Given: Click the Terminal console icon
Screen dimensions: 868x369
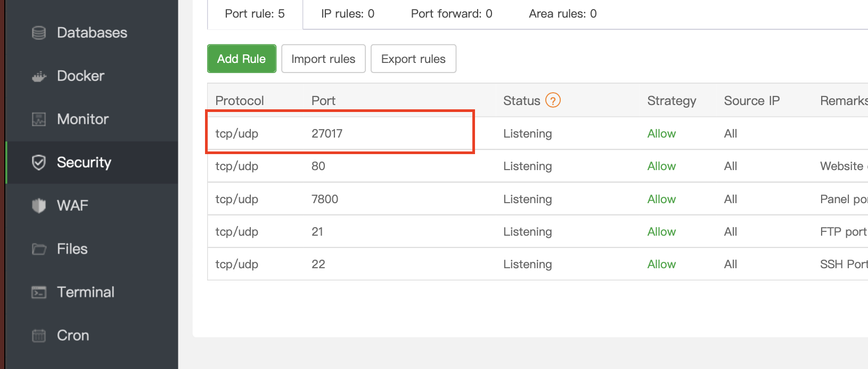Looking at the screenshot, I should tap(39, 292).
